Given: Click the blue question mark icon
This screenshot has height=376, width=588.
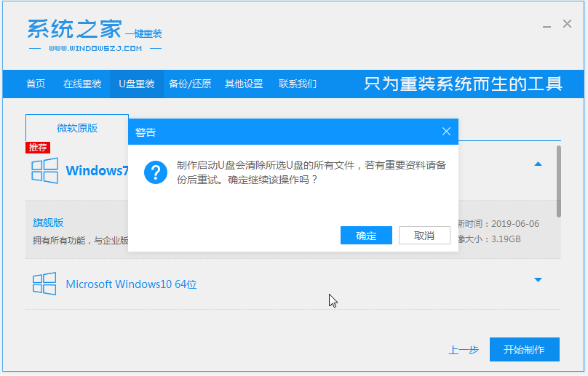Looking at the screenshot, I should pos(156,172).
